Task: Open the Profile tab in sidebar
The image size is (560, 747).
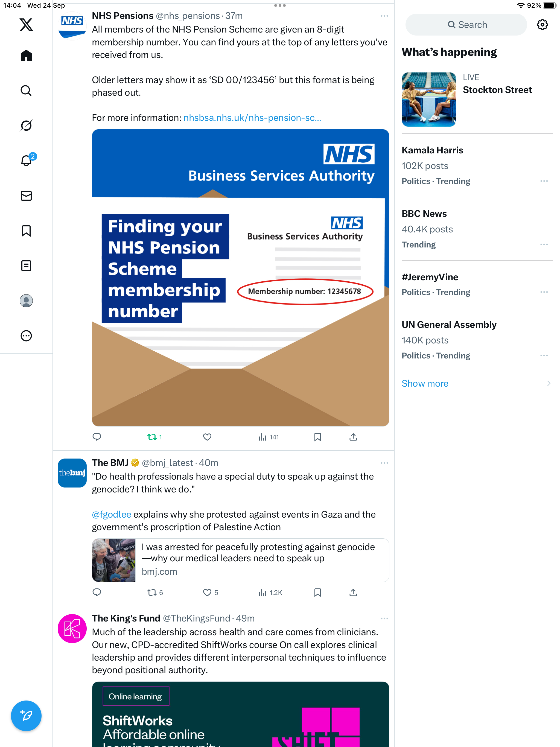Action: (x=26, y=301)
